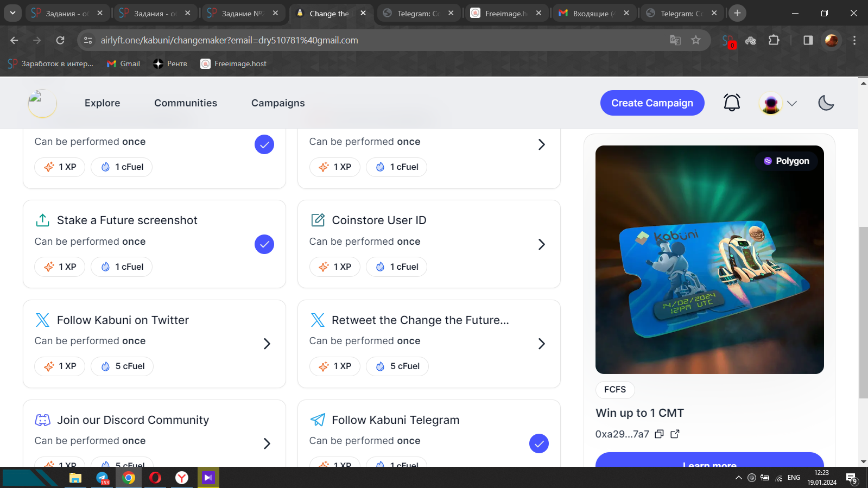The width and height of the screenshot is (868, 488).
Task: Open the notifications bell icon
Action: (x=732, y=103)
